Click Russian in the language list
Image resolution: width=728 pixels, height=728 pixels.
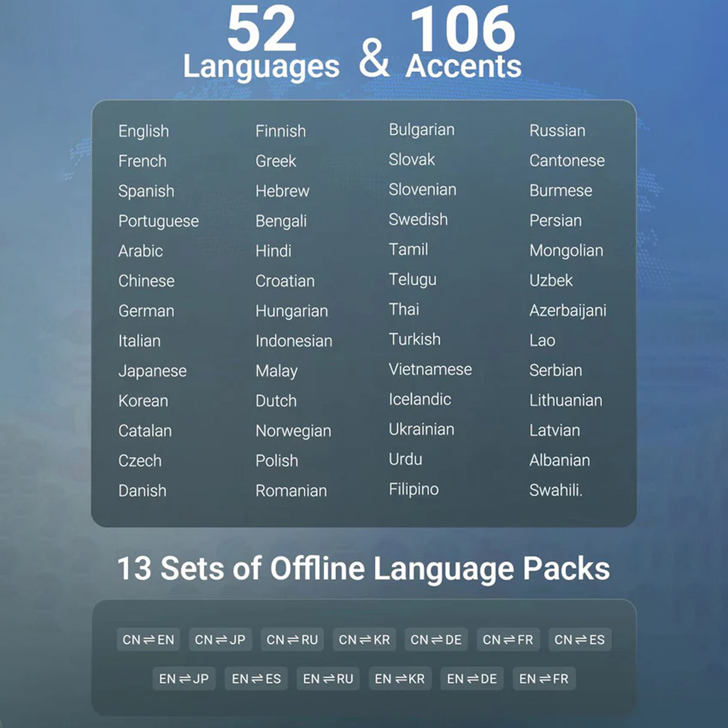coord(557,131)
